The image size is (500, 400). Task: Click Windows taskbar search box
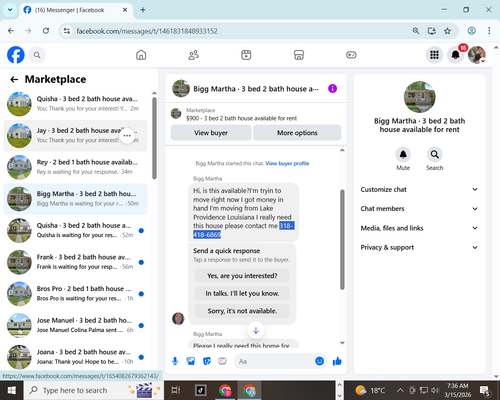point(93,390)
